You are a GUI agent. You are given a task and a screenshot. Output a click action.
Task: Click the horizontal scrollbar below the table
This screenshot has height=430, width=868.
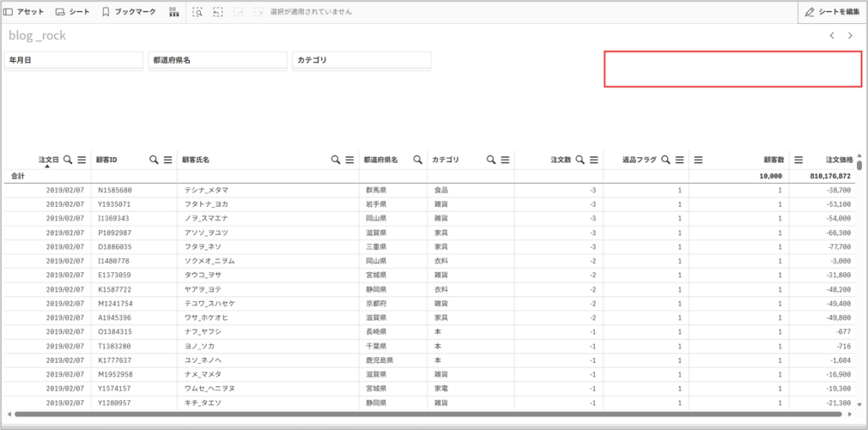pyautogui.click(x=424, y=415)
